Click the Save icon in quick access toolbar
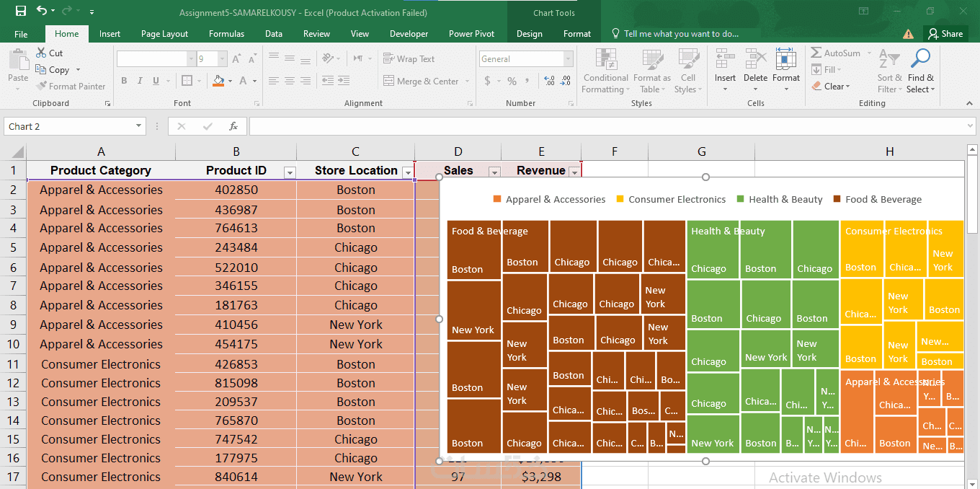980x489 pixels. (x=20, y=11)
